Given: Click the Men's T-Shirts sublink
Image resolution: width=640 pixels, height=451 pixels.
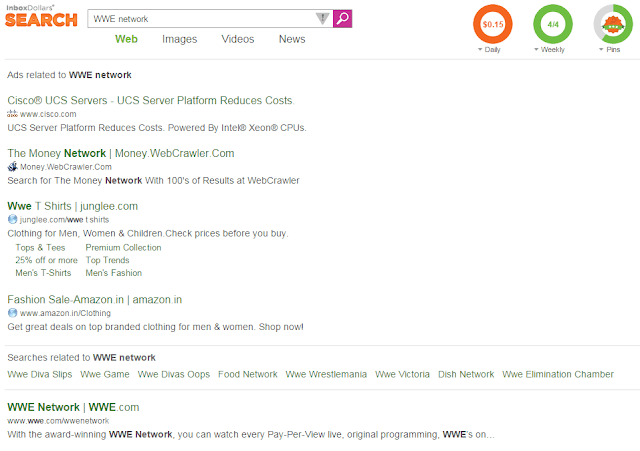Looking at the screenshot, I should coord(43,273).
